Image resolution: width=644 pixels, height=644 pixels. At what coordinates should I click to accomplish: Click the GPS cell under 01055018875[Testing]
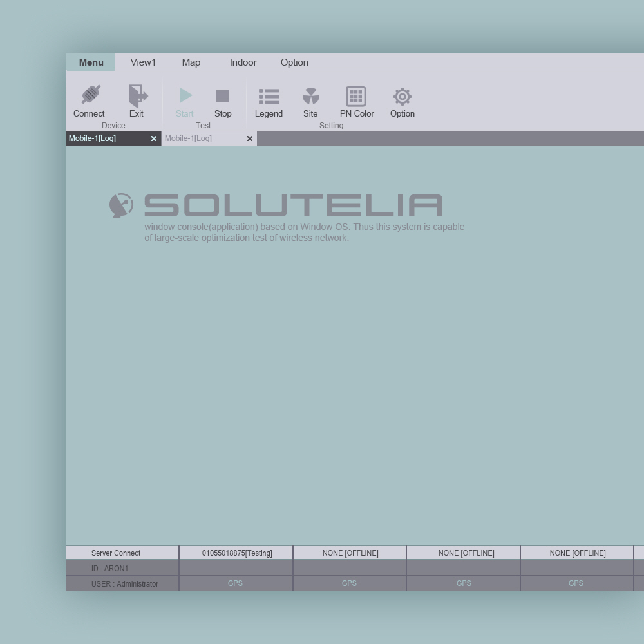point(236,583)
